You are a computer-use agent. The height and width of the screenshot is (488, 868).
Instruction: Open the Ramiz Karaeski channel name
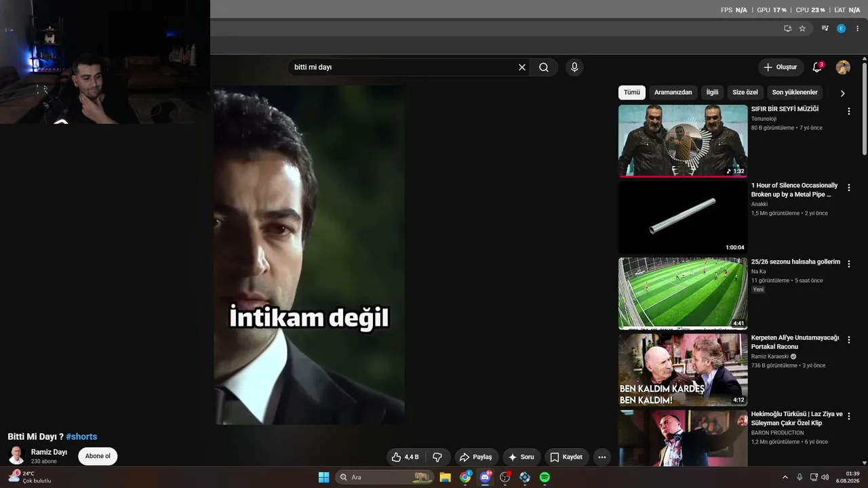click(x=770, y=357)
